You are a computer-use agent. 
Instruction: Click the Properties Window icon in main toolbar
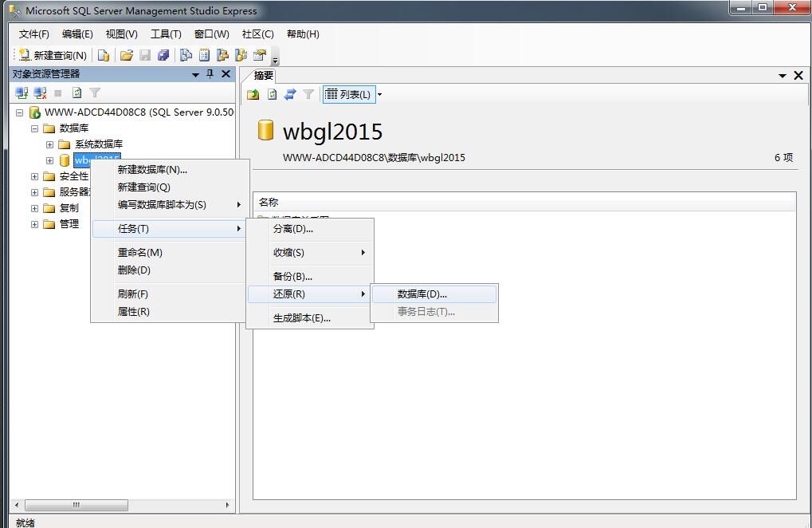260,55
